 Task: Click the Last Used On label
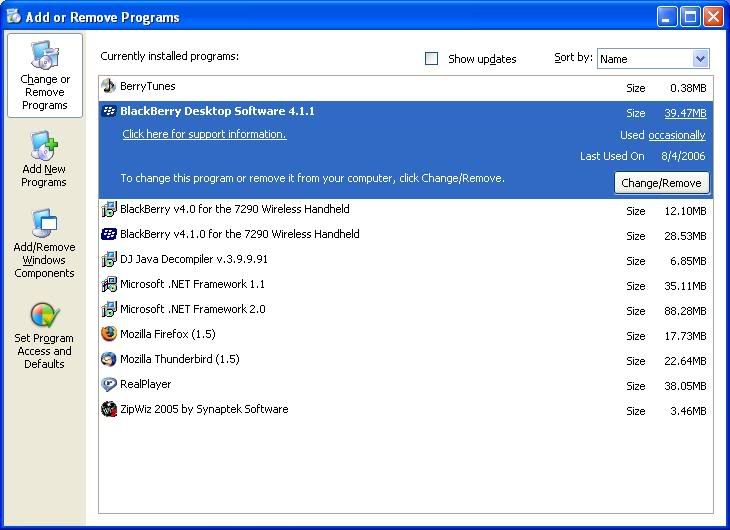(x=612, y=156)
